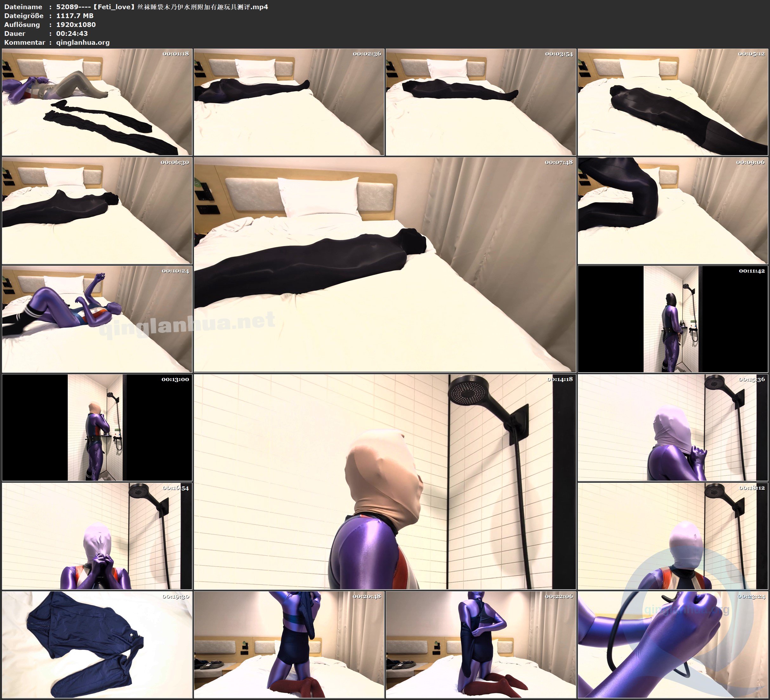
Task: Open the large frame stamped 00:14:18
Action: pyautogui.click(x=385, y=482)
